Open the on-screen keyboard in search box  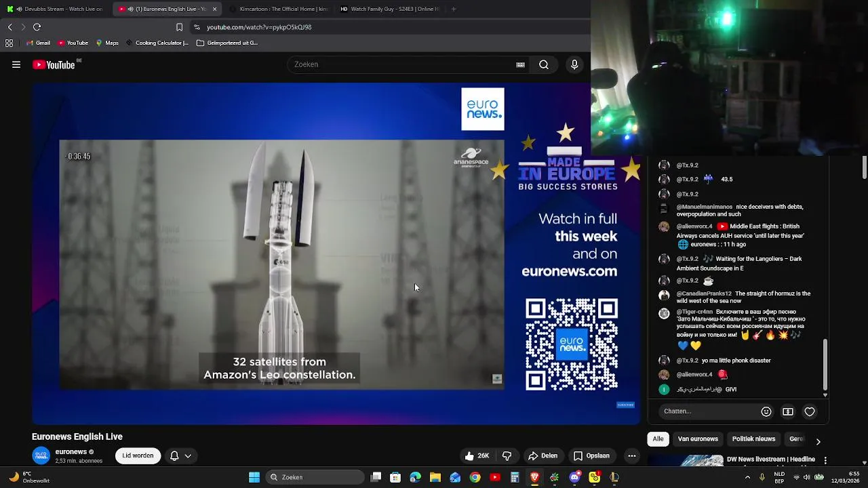coord(520,65)
